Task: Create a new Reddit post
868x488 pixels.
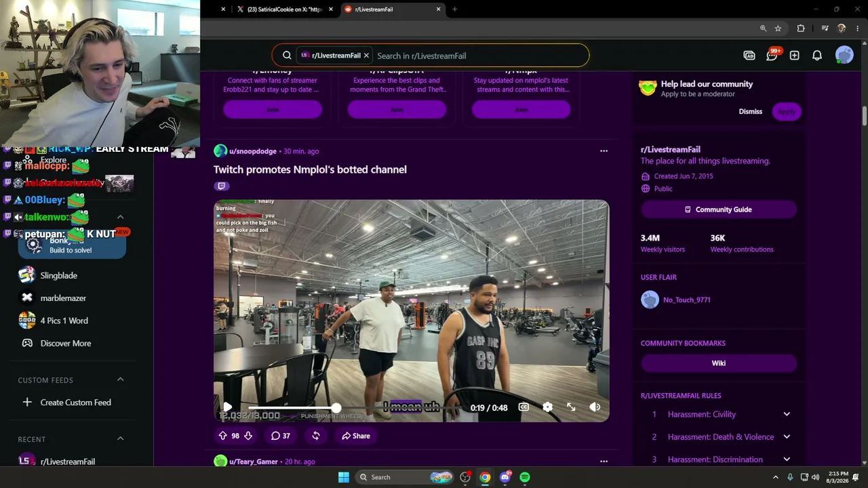Action: (794, 56)
